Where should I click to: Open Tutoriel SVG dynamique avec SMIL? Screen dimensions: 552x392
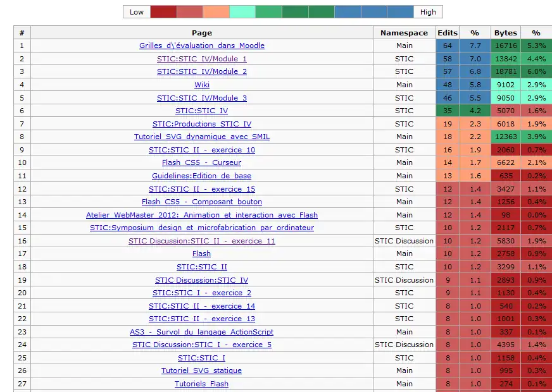tap(202, 137)
